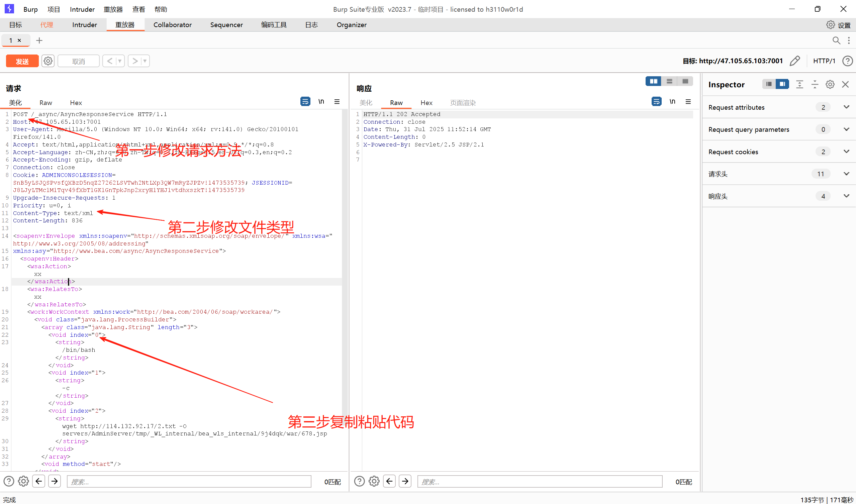Click the 发送 send button
Screen dimensions: 856x504
coord(22,61)
